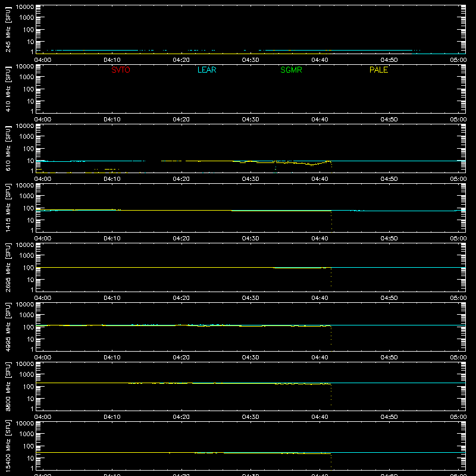Click the 10 y-axis label of 1415 MHz plot
Image resolution: width=476 pixels, height=476 pixels.
click(30, 220)
